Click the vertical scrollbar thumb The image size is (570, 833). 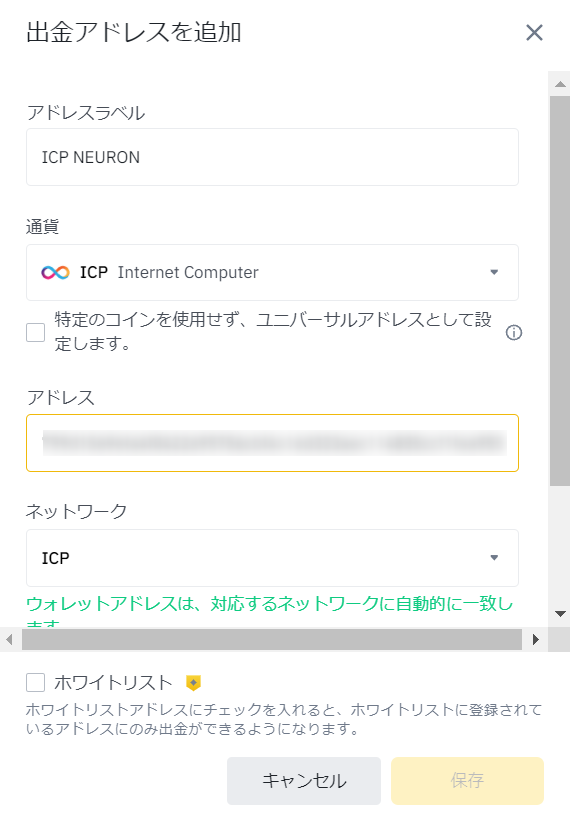(x=560, y=291)
